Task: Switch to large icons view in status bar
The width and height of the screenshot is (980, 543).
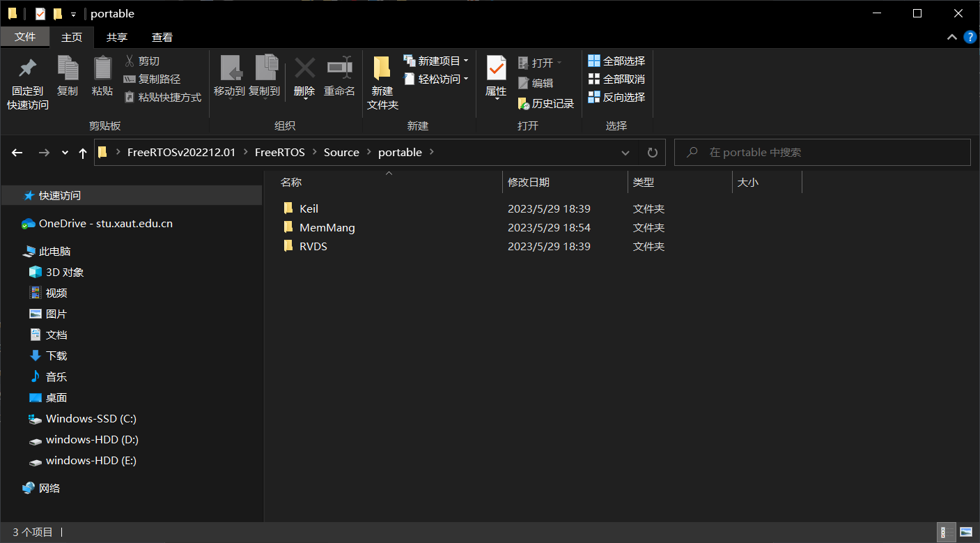Action: tap(965, 533)
